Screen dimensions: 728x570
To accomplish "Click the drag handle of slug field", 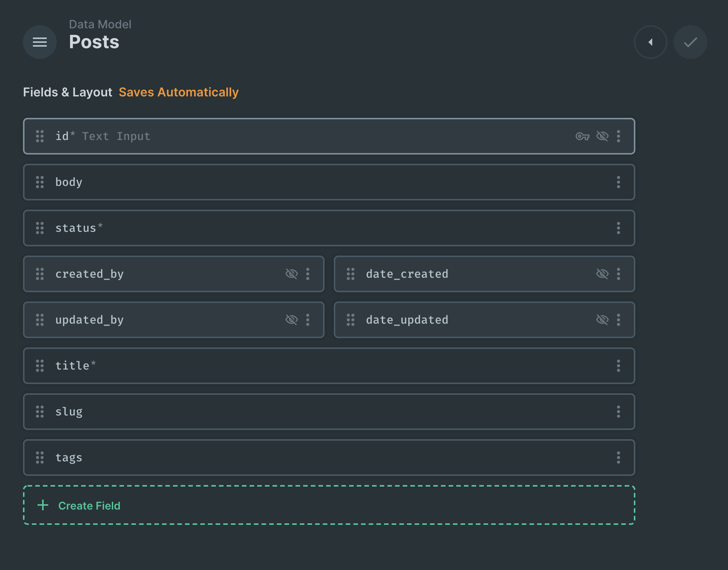I will [40, 412].
